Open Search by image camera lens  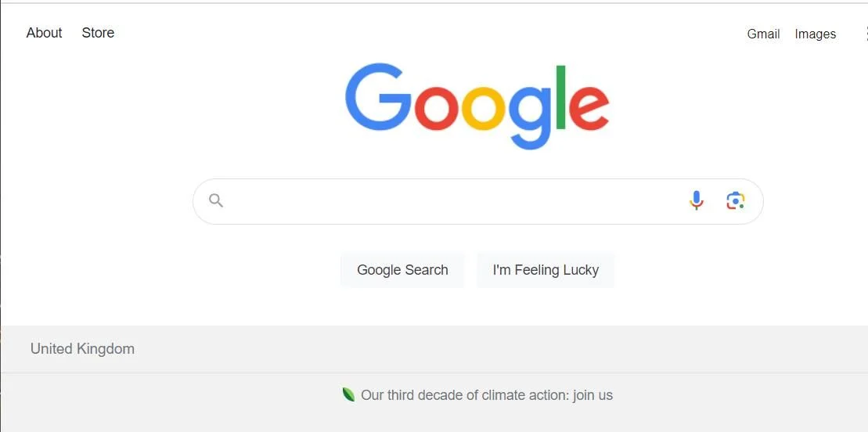(735, 201)
